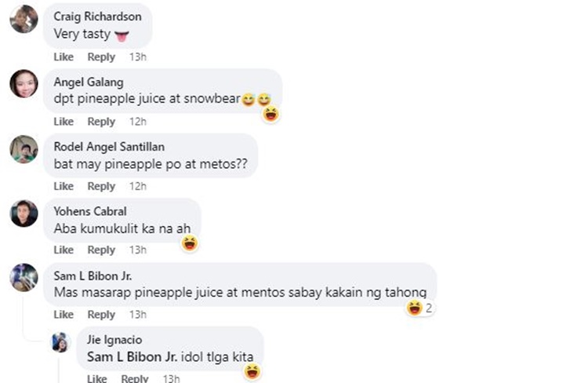Image resolution: width=588 pixels, height=383 pixels.
Task: Like Craig Richardson's comment
Action: (64, 57)
